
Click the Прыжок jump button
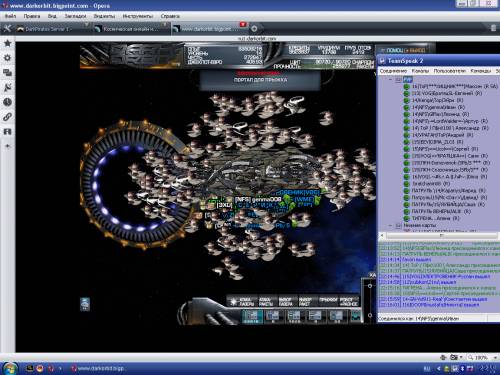(x=327, y=300)
